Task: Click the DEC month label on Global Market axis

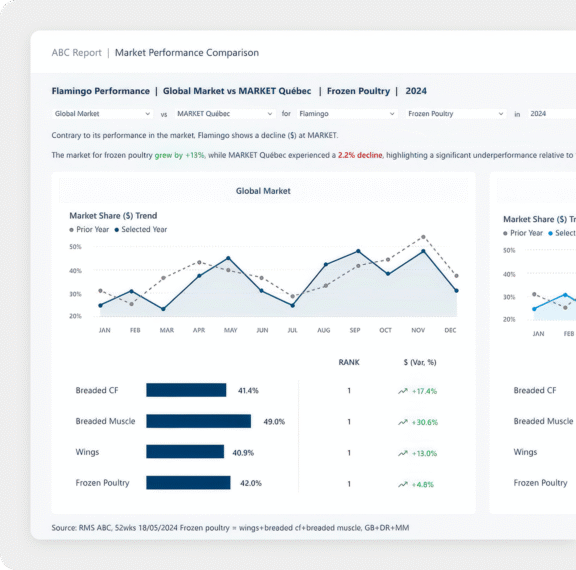Action: [x=450, y=330]
